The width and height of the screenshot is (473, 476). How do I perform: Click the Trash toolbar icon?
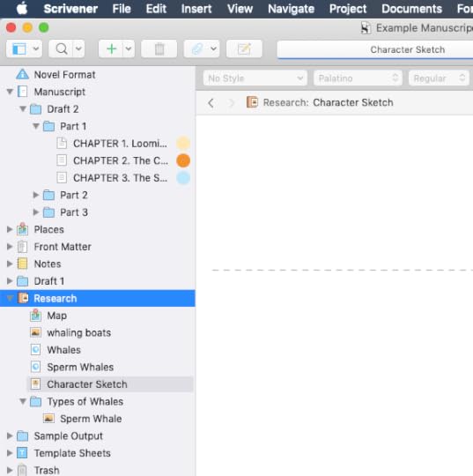point(159,48)
